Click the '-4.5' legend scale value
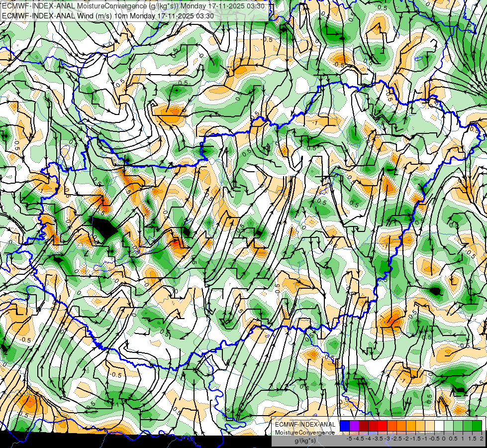 point(359,439)
